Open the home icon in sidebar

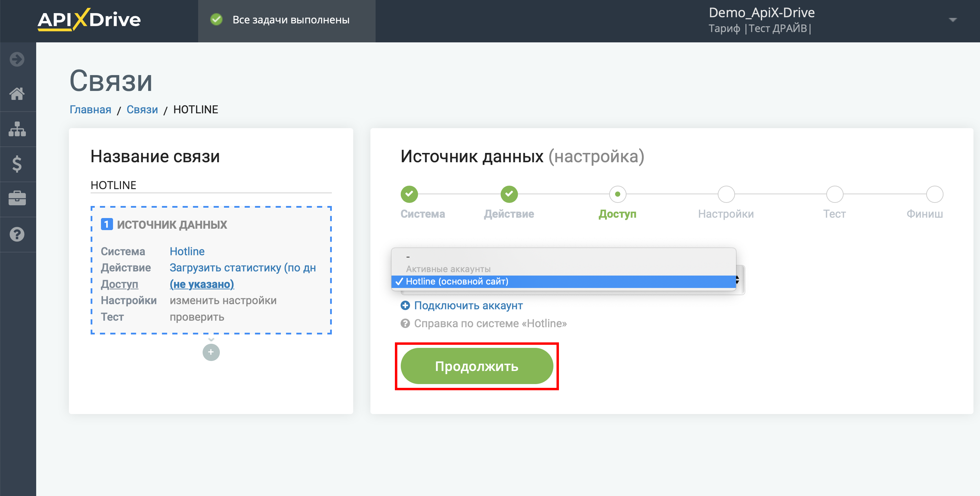(17, 94)
